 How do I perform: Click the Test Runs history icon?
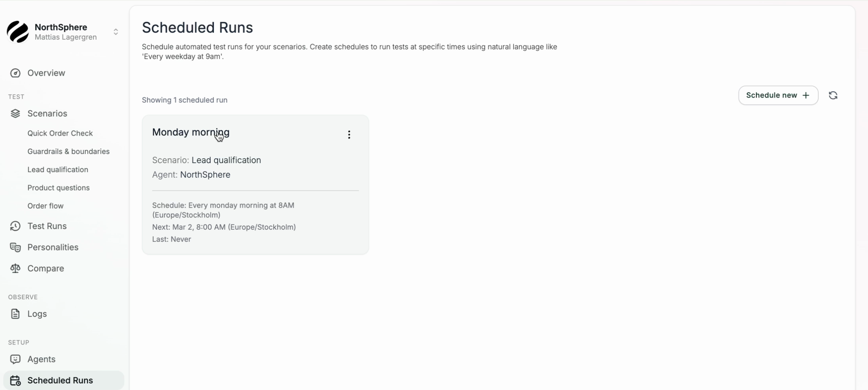click(x=15, y=226)
